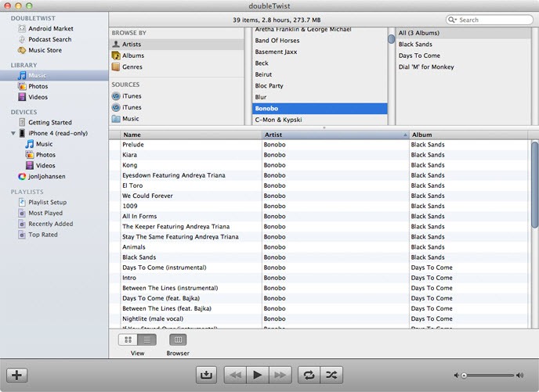Screen dimensions: 539x392
Task: Click the import/download button in bottom bar
Action: pyautogui.click(x=206, y=375)
